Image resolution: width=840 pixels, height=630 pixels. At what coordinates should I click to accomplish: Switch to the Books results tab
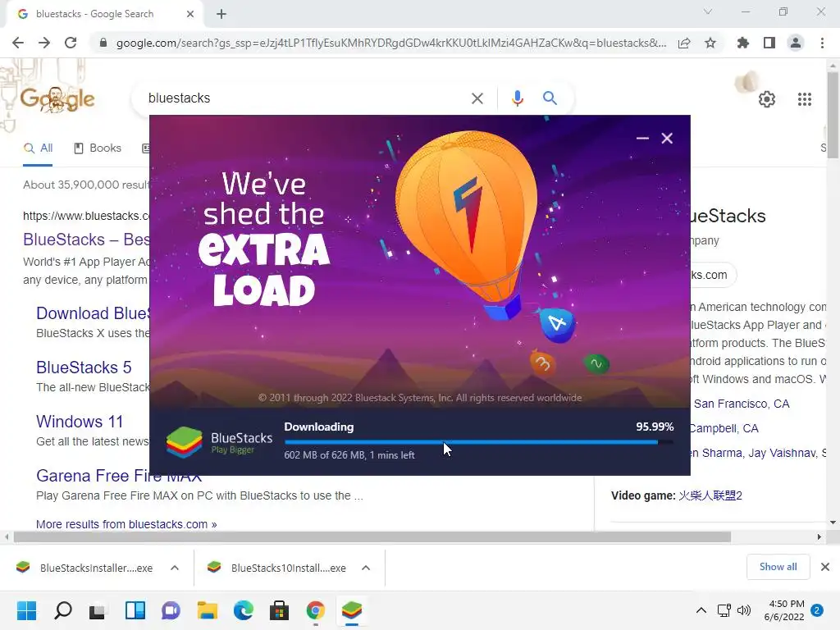tap(98, 148)
